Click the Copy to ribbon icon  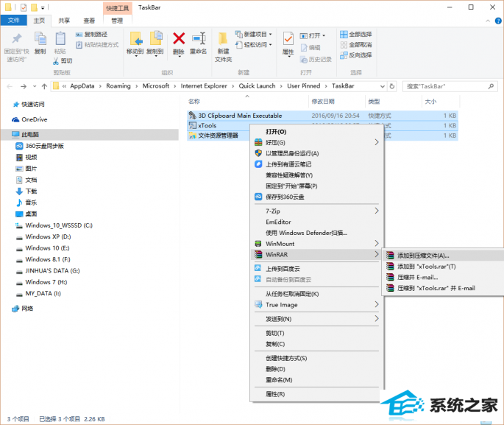coord(155,39)
